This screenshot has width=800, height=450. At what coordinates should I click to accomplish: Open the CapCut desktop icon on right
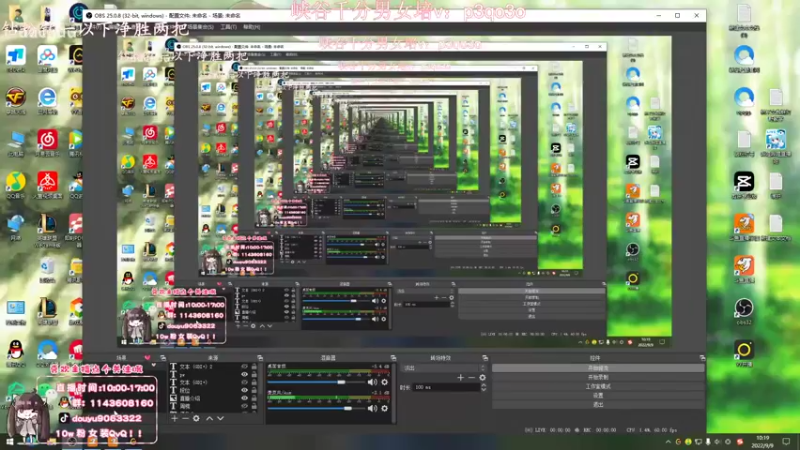click(x=744, y=185)
